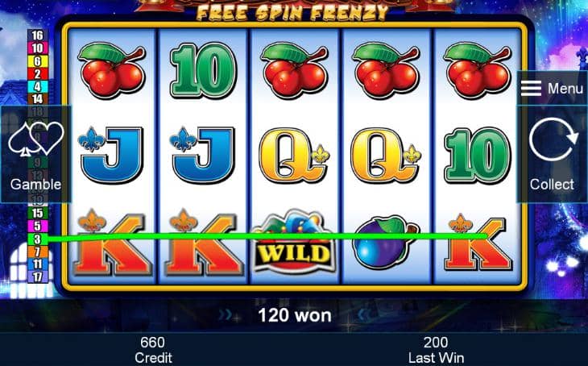Screen dimensions: 588x366
Task: Select the green payline 3 marker
Action: pos(38,239)
